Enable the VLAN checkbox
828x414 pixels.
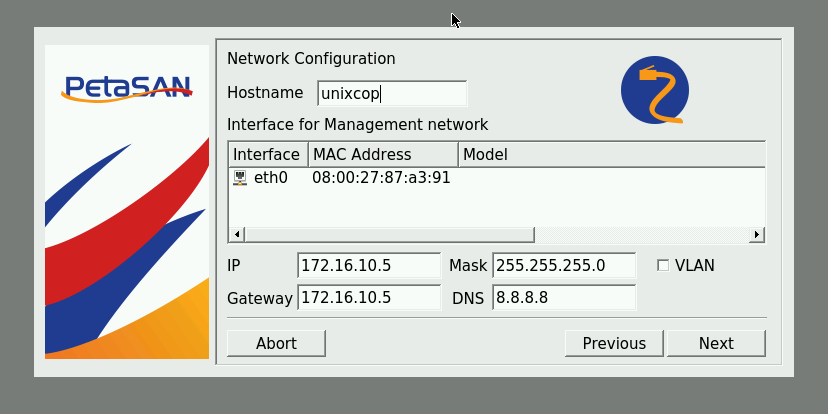pos(663,265)
